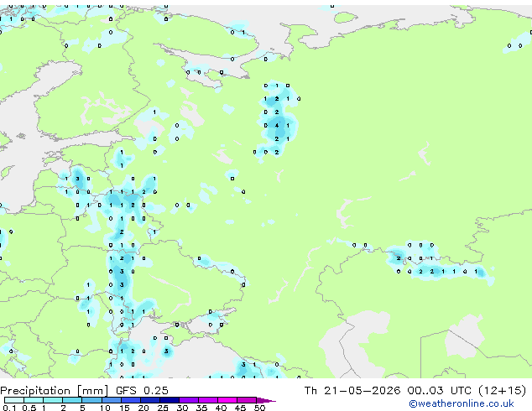This screenshot has height=411, width=532.
Task: Click the 'GFS 0.25' model label
Action: coord(142,391)
